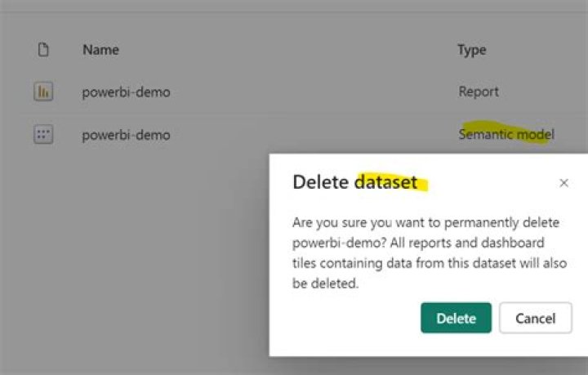Screen dimensions: 588x375
Task: Click the Type column header
Action: (x=471, y=50)
